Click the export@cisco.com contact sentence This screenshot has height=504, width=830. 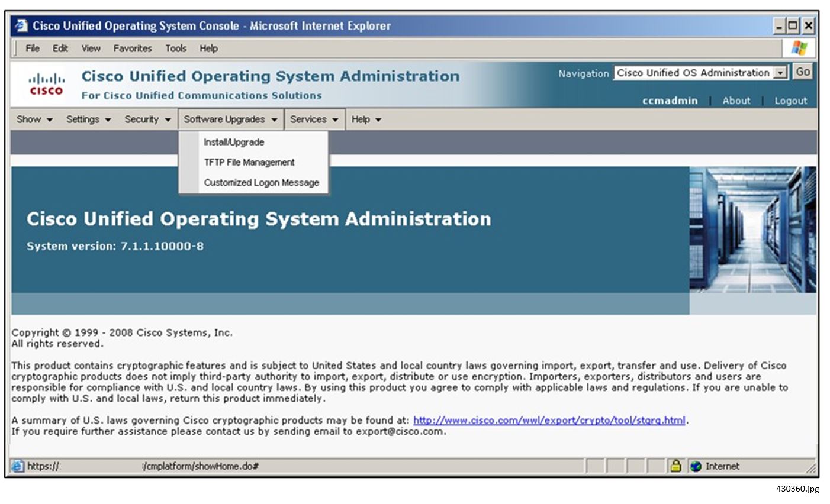tap(229, 431)
